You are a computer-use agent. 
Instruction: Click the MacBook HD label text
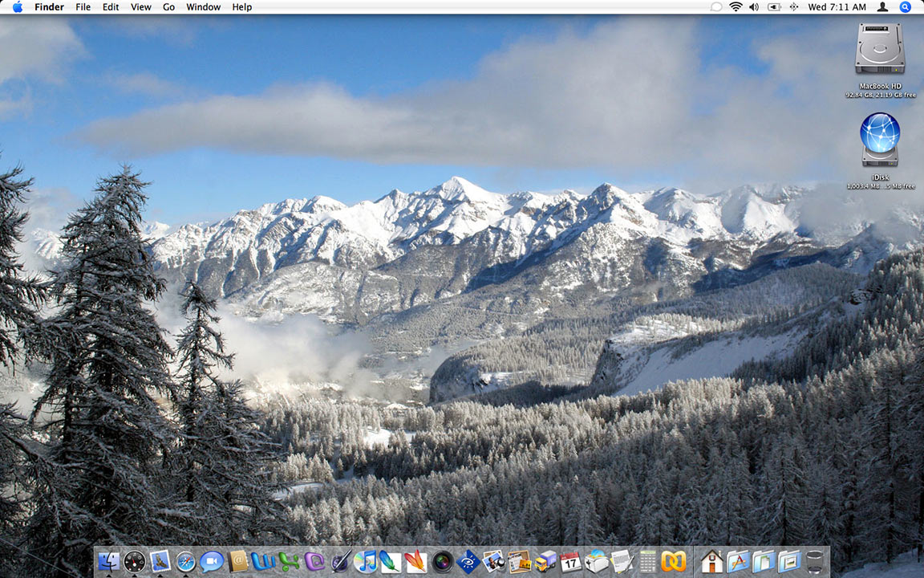point(881,86)
